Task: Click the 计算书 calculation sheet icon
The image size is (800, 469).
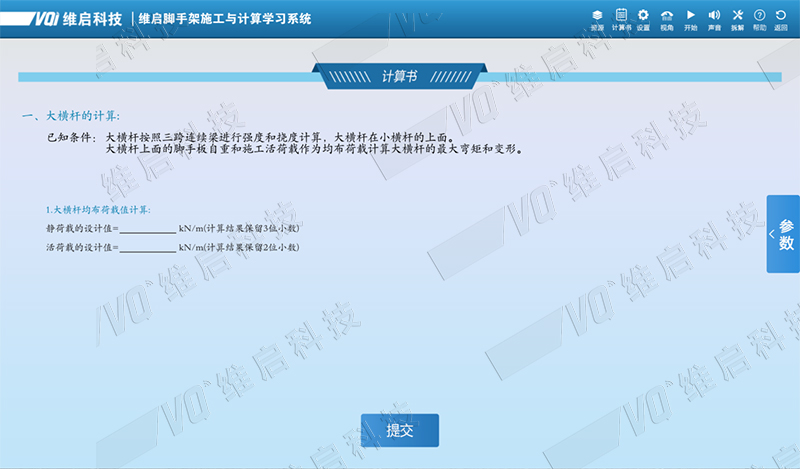Action: 621,18
